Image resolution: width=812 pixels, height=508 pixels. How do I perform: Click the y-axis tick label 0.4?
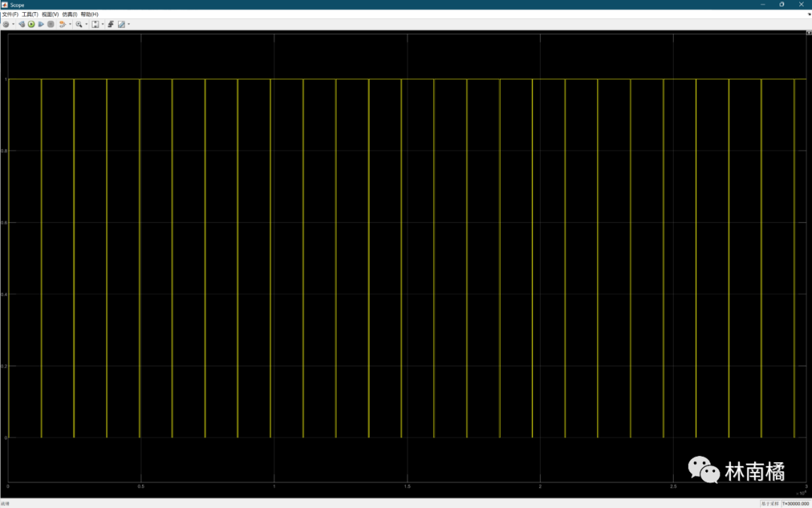pos(5,294)
